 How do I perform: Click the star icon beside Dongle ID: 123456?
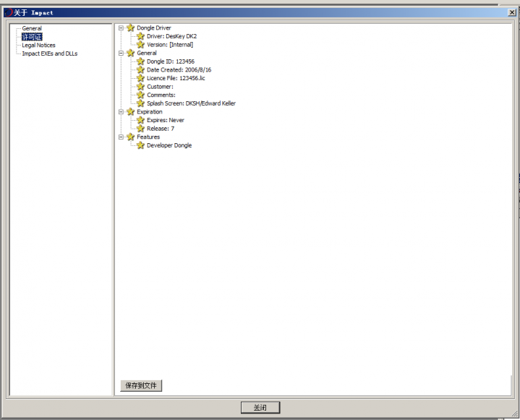point(140,61)
